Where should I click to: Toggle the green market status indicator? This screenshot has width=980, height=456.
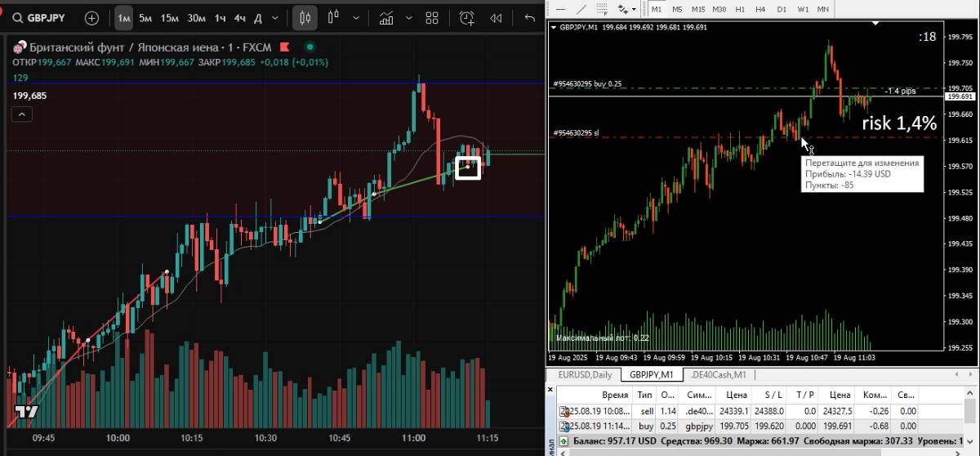(310, 47)
